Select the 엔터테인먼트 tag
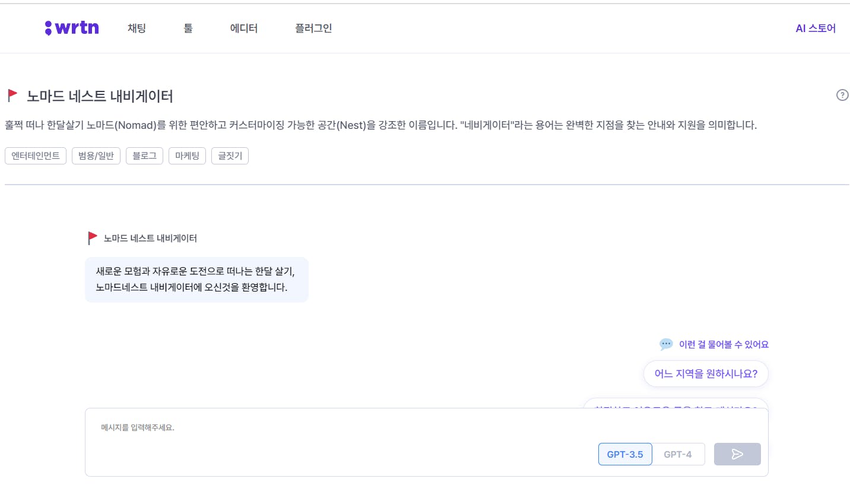This screenshot has width=850, height=504. [x=36, y=156]
